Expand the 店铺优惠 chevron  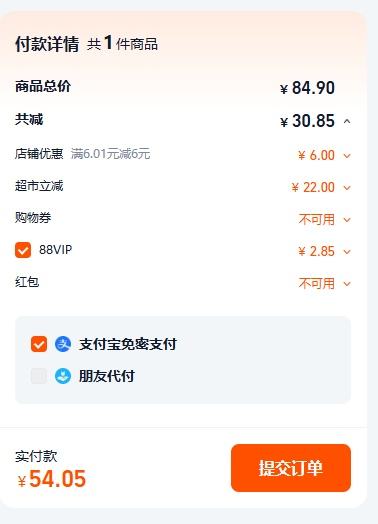click(347, 156)
